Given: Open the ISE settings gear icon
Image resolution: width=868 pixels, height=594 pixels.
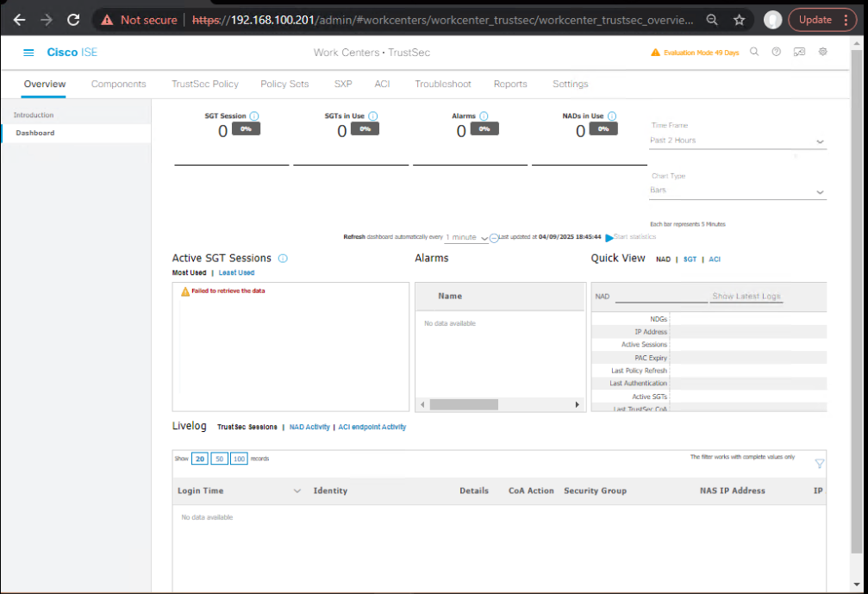Looking at the screenshot, I should click(x=823, y=52).
